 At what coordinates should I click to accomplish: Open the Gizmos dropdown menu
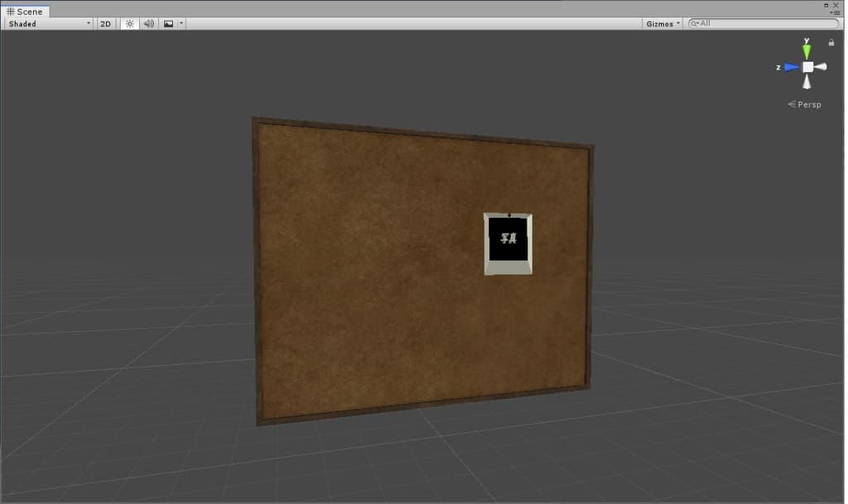click(x=662, y=24)
